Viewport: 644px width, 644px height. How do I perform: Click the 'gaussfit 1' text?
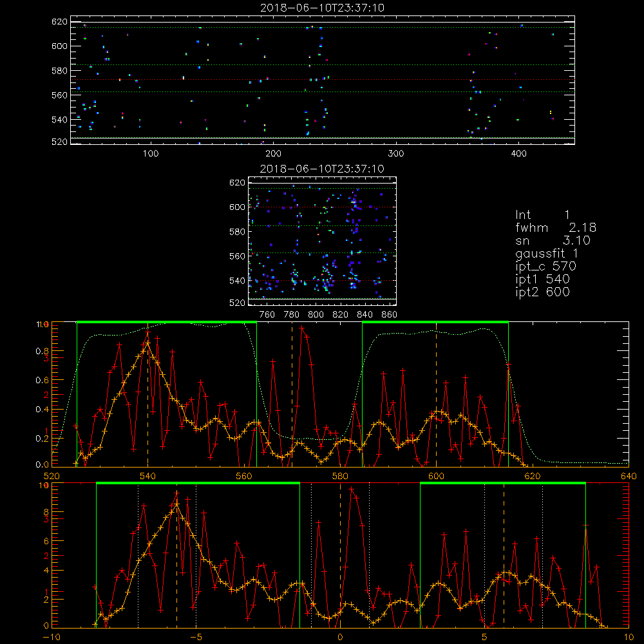pyautogui.click(x=547, y=253)
